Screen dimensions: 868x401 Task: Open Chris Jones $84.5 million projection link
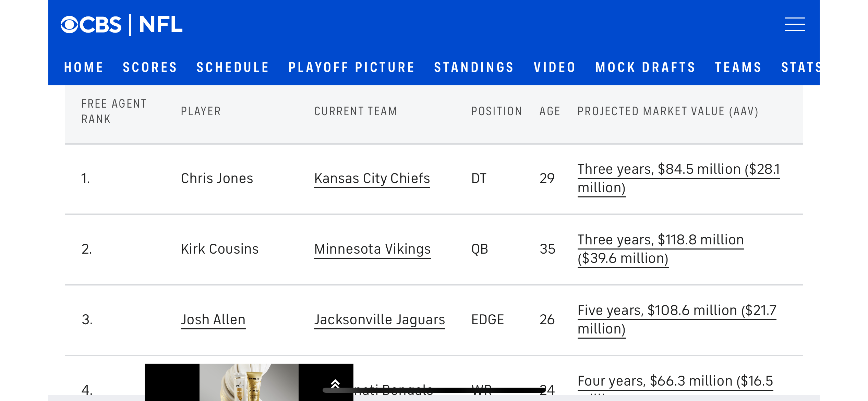coord(678,179)
